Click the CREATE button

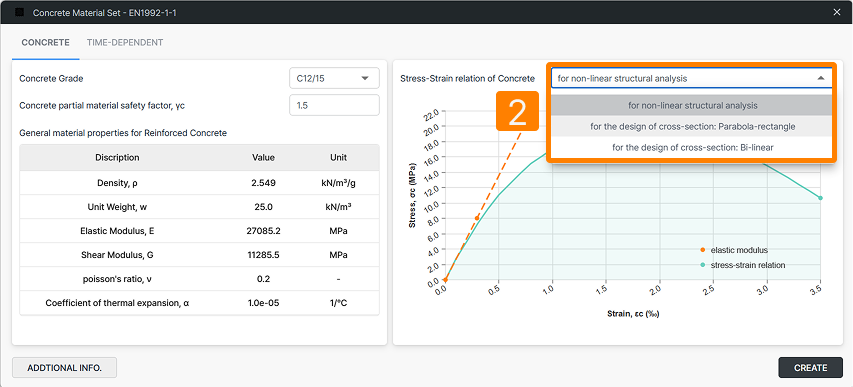[x=811, y=367]
